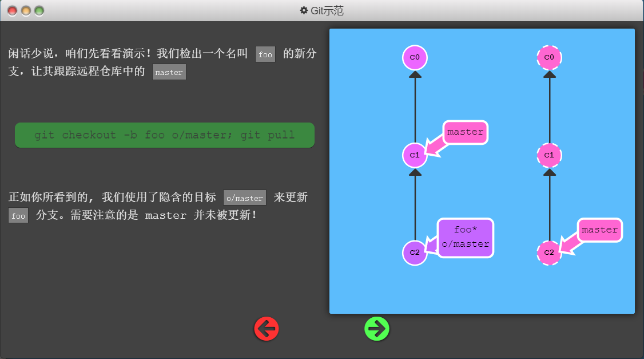Run the green git checkout -b foo command
The width and height of the screenshot is (644, 359).
[165, 135]
